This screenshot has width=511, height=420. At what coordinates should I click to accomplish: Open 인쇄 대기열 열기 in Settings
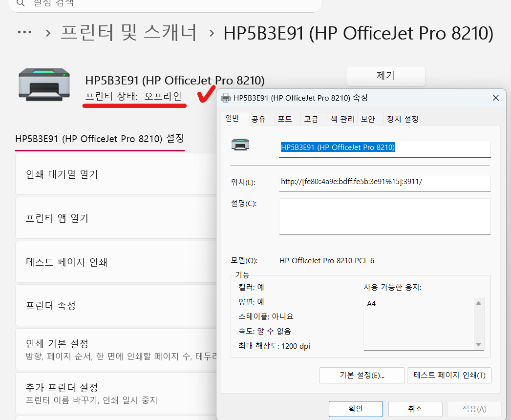click(116, 174)
